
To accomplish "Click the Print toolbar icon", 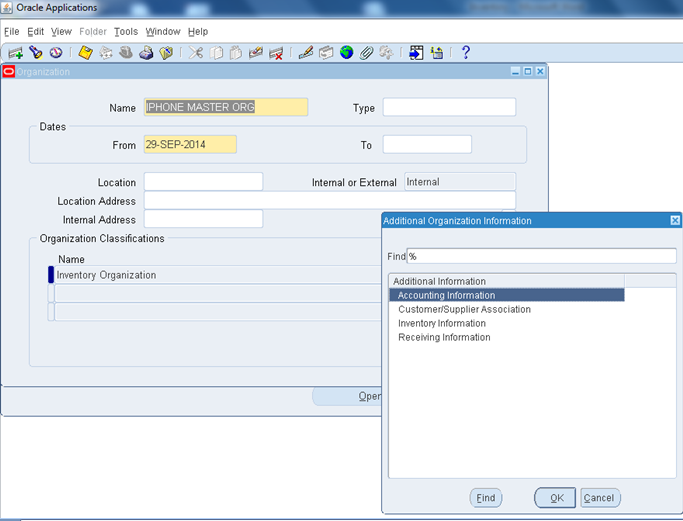I will pyautogui.click(x=146, y=53).
